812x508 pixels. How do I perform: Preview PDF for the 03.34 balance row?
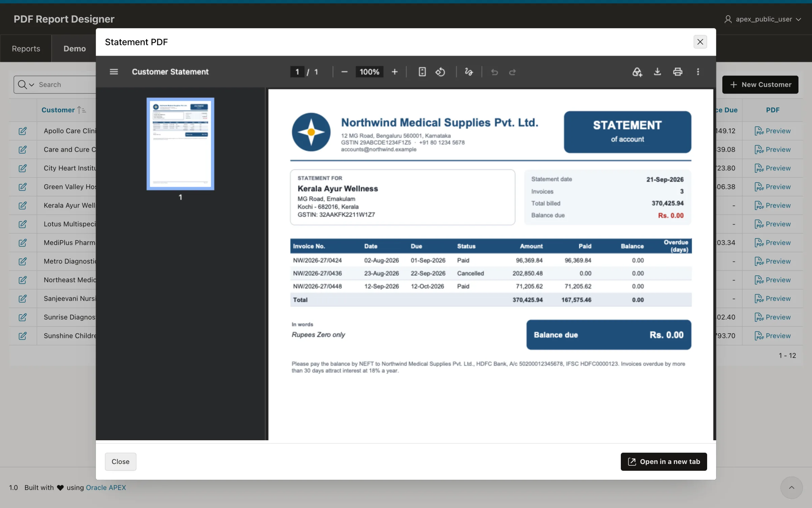pyautogui.click(x=772, y=243)
